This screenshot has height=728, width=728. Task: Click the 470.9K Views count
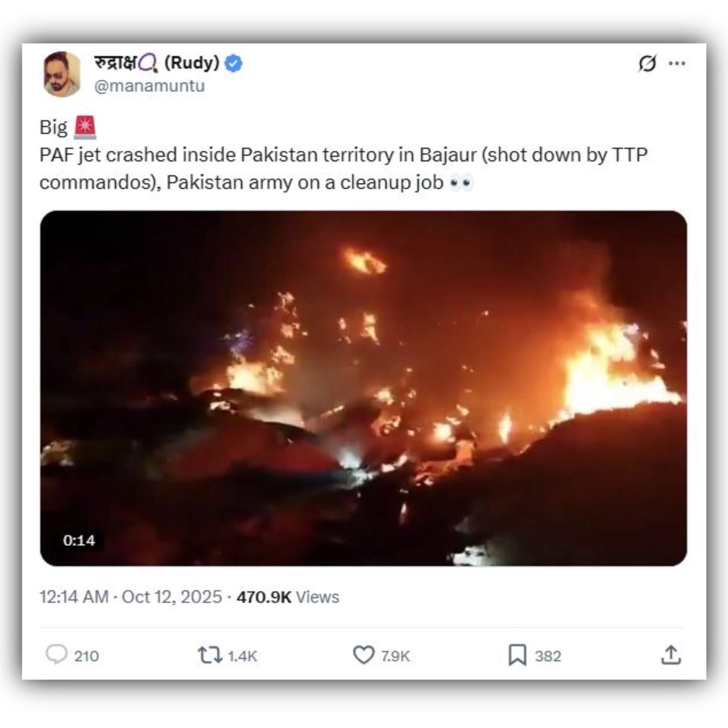point(288,597)
